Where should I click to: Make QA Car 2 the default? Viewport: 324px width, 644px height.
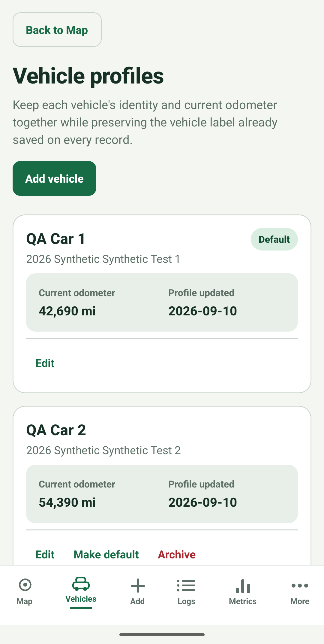[106, 554]
